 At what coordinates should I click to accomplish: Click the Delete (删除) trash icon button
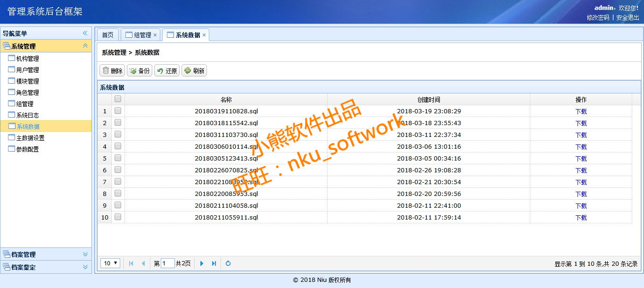pyautogui.click(x=112, y=71)
